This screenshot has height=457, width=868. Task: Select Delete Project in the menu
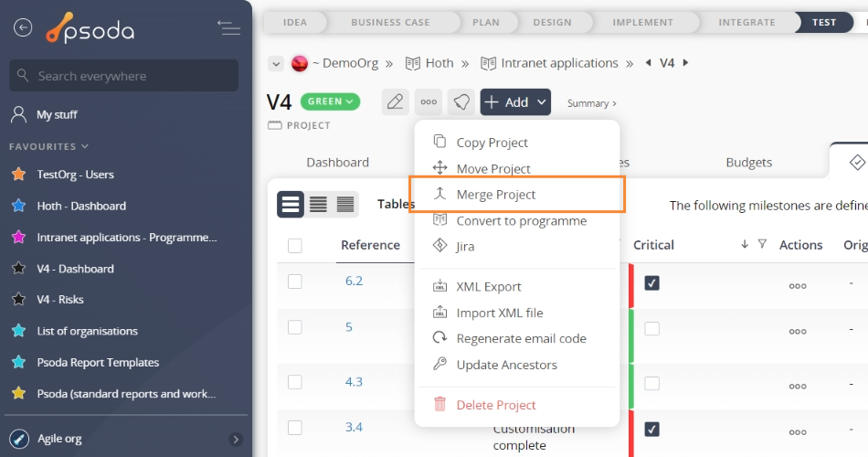tap(496, 405)
